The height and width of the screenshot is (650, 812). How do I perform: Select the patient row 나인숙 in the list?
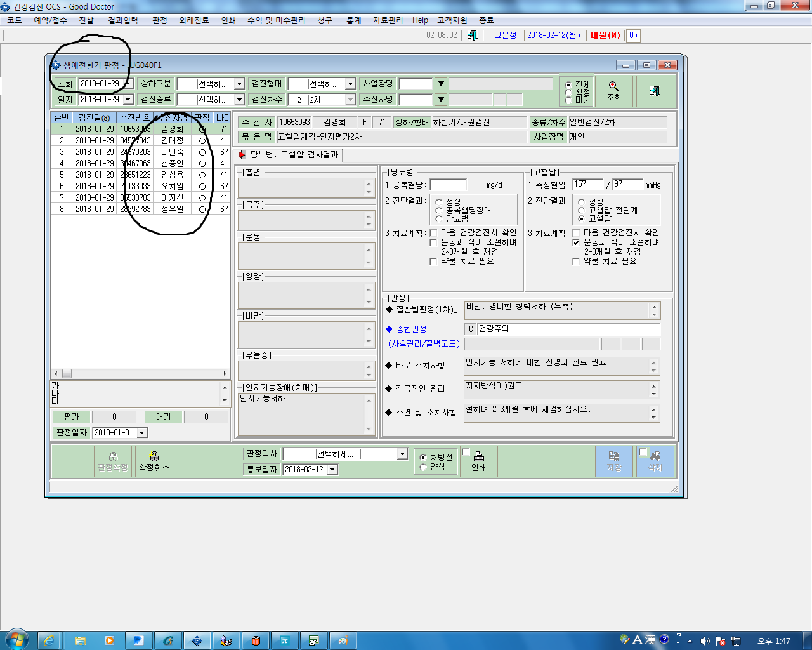click(140, 152)
